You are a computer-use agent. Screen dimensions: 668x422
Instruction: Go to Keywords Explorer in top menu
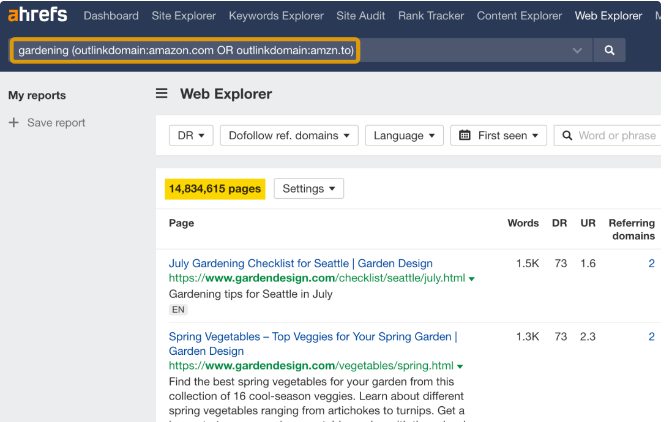point(276,16)
